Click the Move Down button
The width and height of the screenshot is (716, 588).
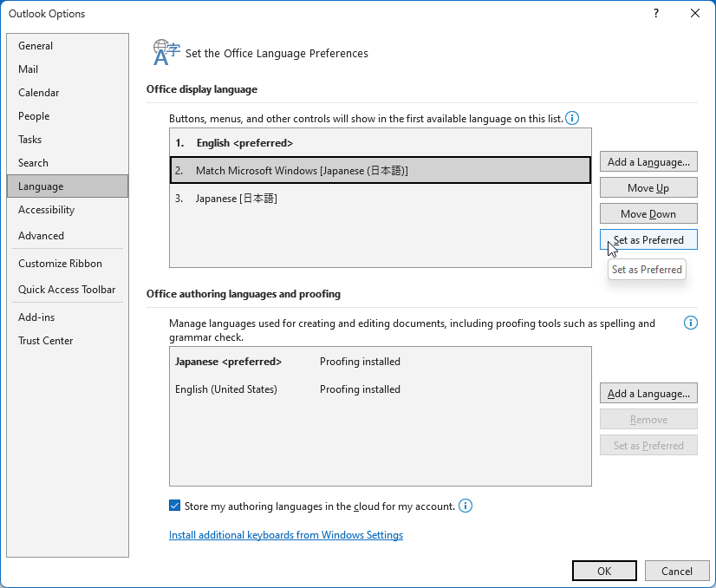click(648, 214)
